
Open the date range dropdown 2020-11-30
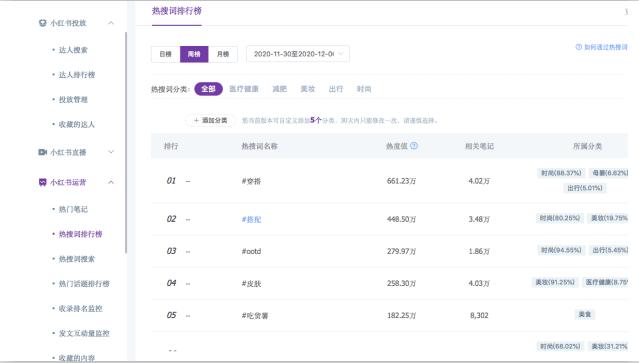pyautogui.click(x=297, y=54)
